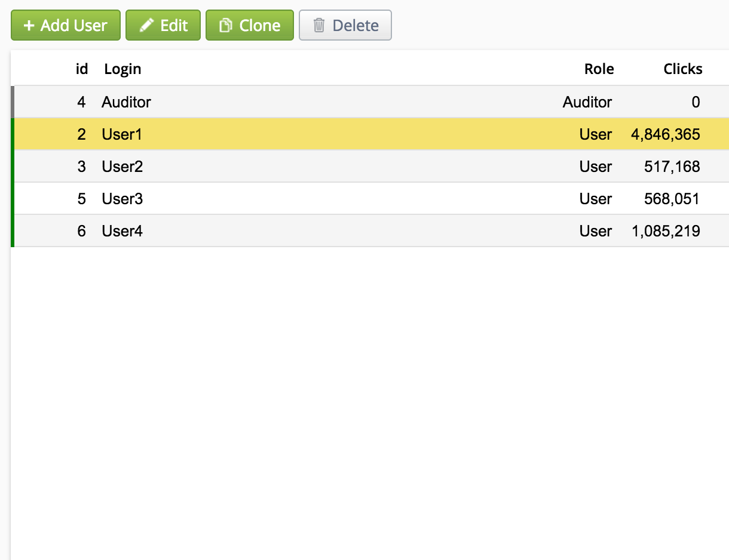Click the id 3 cell
The image size is (729, 560).
[81, 167]
